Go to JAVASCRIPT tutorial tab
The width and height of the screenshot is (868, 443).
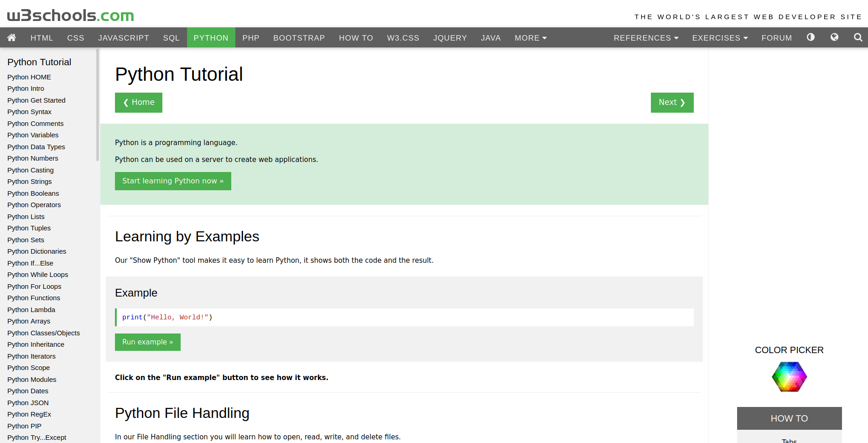click(124, 38)
